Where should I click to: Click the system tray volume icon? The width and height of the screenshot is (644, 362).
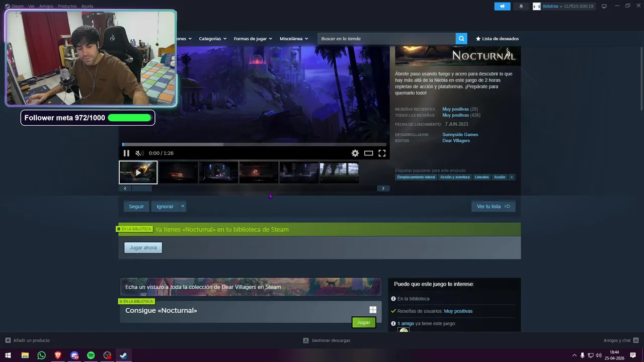coord(599,355)
